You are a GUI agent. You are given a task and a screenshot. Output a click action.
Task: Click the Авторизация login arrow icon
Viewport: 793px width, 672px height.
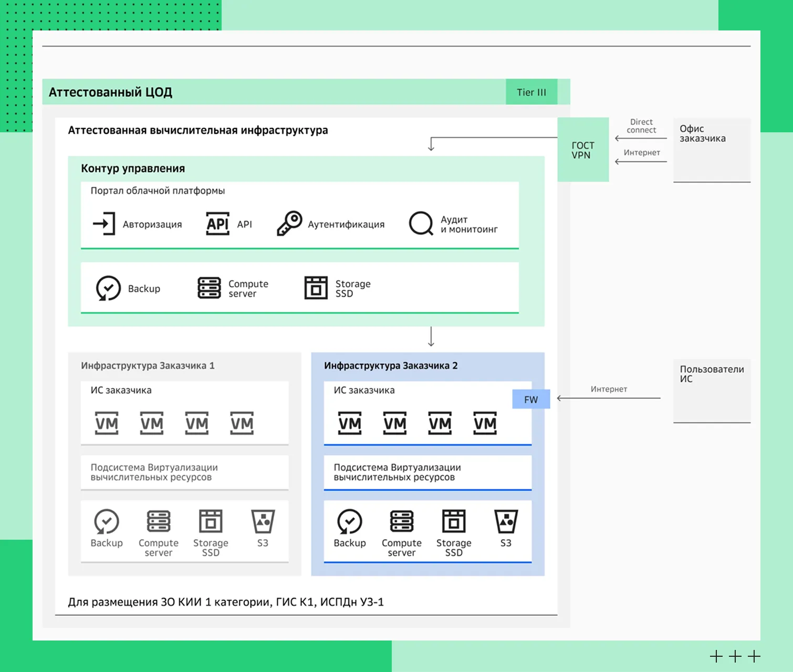click(x=104, y=224)
